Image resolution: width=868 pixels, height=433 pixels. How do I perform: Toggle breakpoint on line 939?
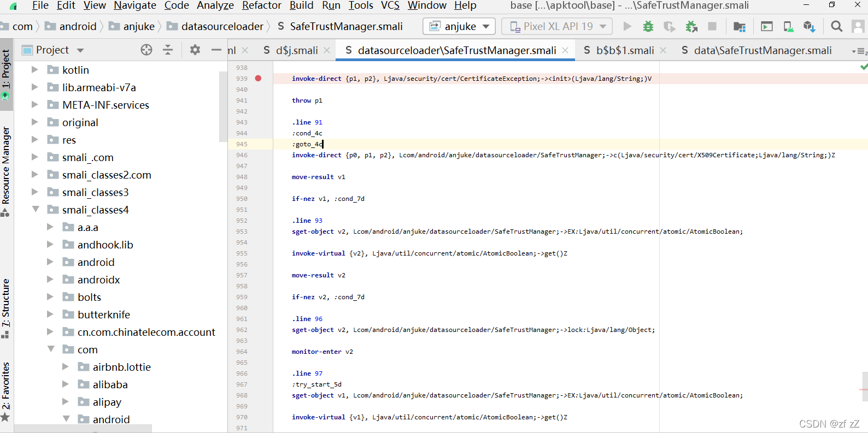[258, 79]
